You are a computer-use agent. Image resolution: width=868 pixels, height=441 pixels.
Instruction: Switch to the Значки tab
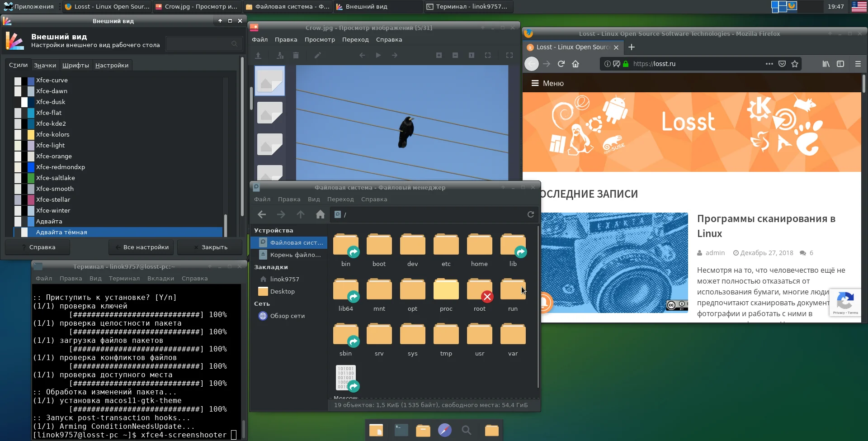[x=45, y=65]
